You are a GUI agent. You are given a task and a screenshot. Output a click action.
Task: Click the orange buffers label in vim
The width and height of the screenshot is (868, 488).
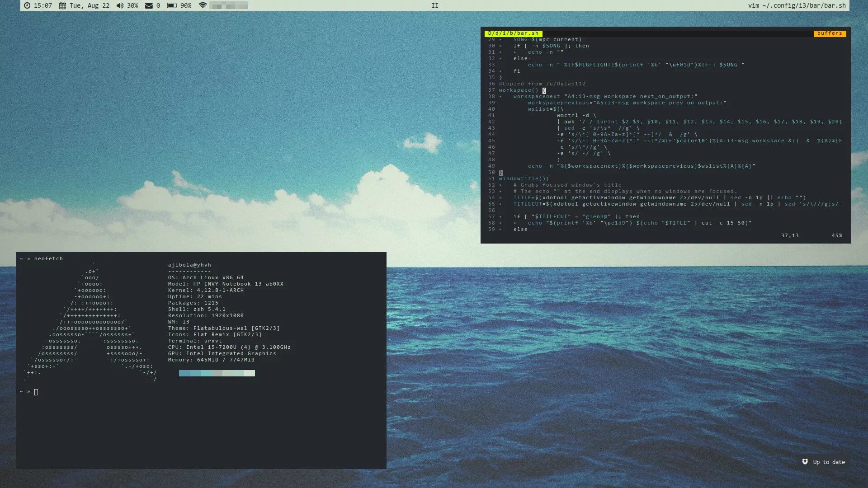click(830, 33)
